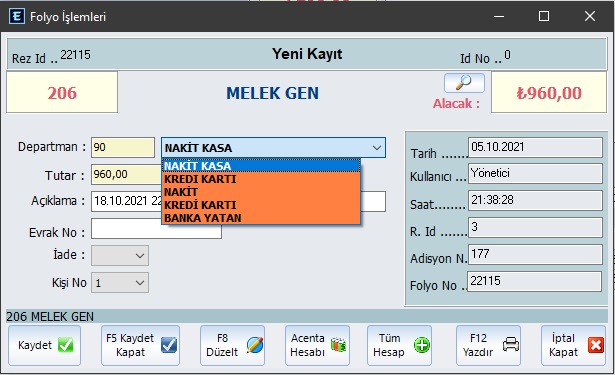Click the Adisyon N. field 177
Viewport: 615px width, 375px height.
point(535,254)
